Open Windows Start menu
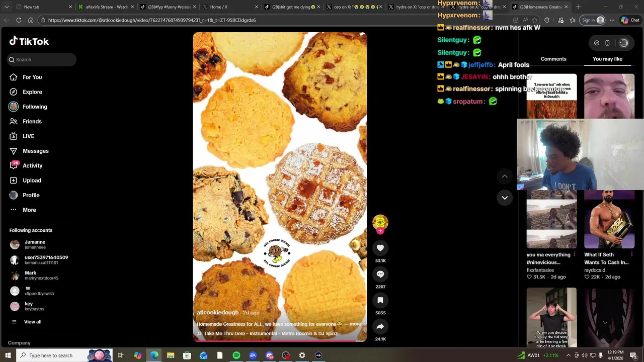Image resolution: width=644 pixels, height=362 pixels. click(8, 355)
